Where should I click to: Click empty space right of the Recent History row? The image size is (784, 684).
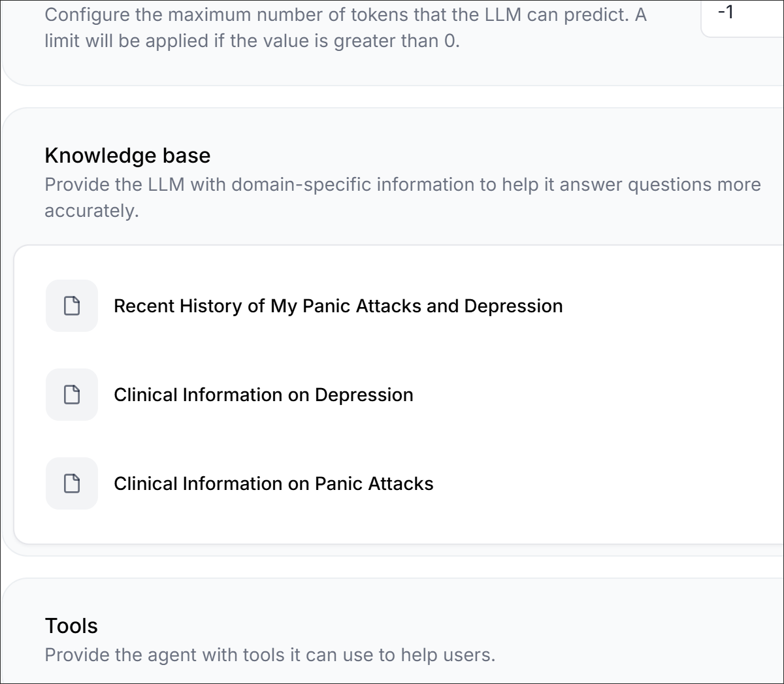[673, 306]
